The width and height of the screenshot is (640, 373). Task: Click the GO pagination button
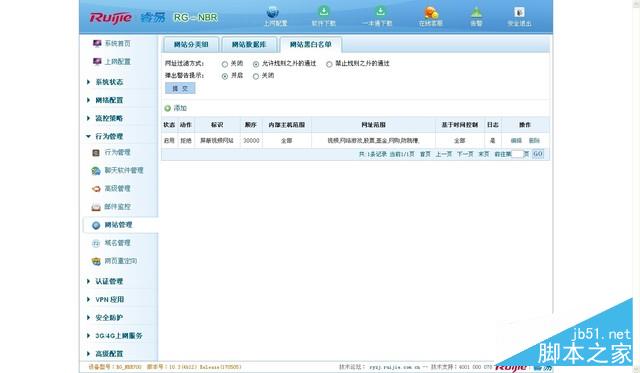538,154
